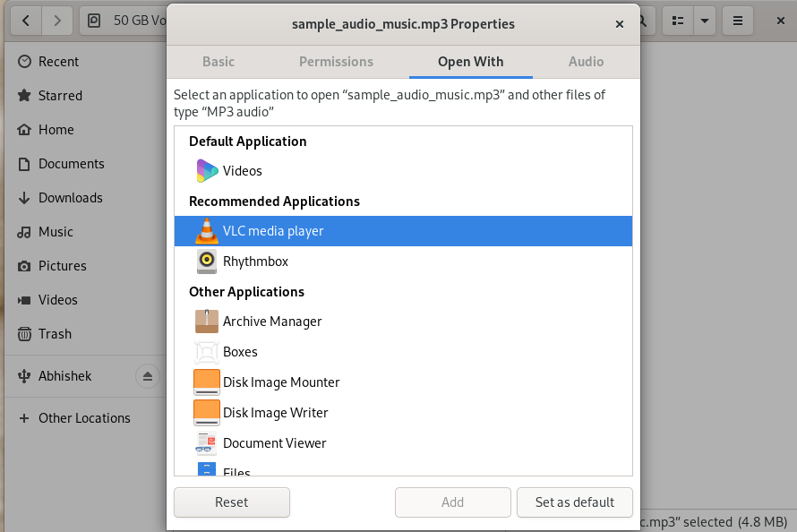The height and width of the screenshot is (532, 797).
Task: Open Recent in the sidebar
Action: (x=85, y=62)
